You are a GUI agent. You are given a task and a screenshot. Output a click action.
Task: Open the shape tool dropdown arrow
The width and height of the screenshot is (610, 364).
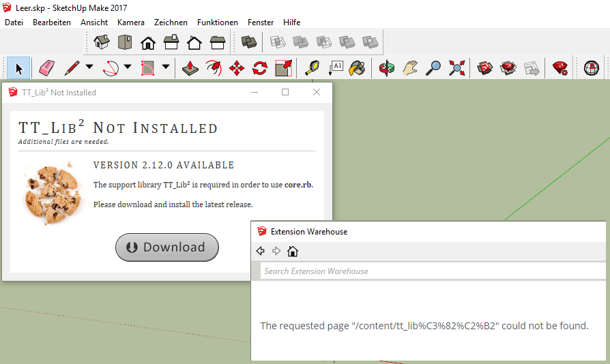[166, 68]
